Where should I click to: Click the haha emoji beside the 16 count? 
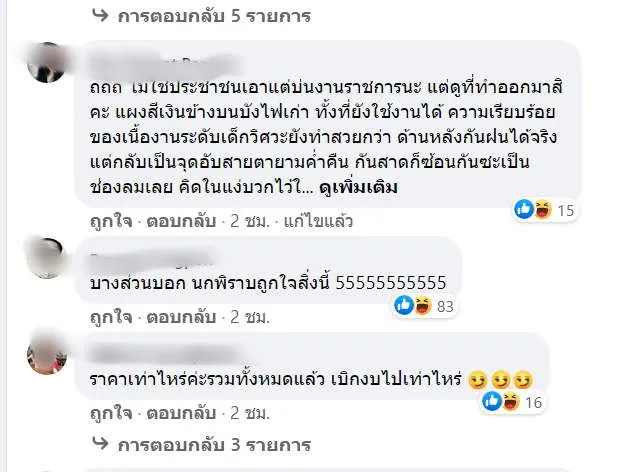tap(511, 402)
